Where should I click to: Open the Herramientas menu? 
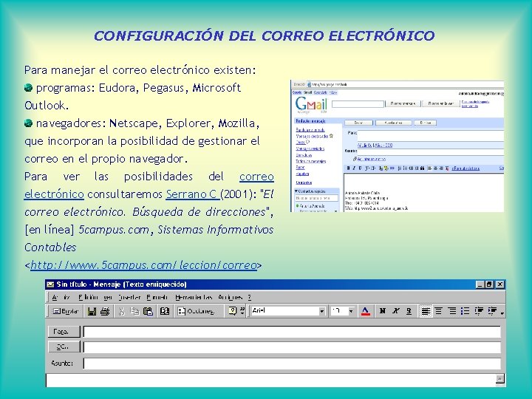tap(194, 297)
